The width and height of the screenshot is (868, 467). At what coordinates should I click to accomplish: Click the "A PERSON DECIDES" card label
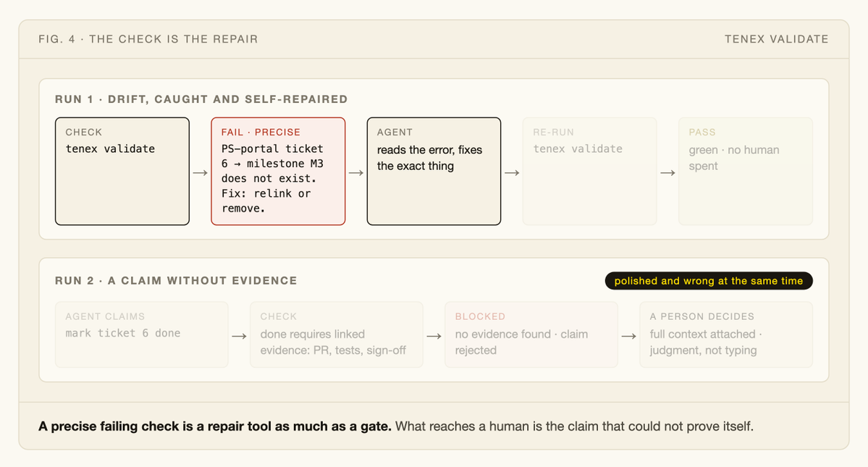[702, 316]
